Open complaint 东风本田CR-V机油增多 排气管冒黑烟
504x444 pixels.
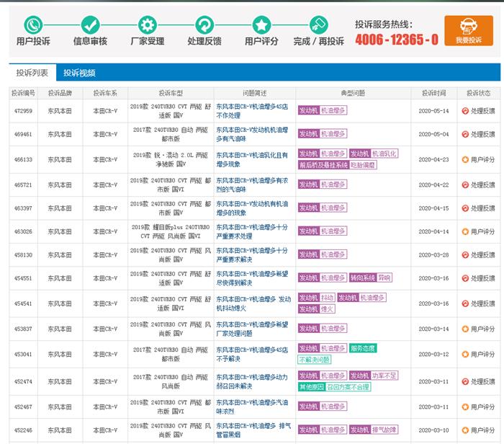click(253, 430)
